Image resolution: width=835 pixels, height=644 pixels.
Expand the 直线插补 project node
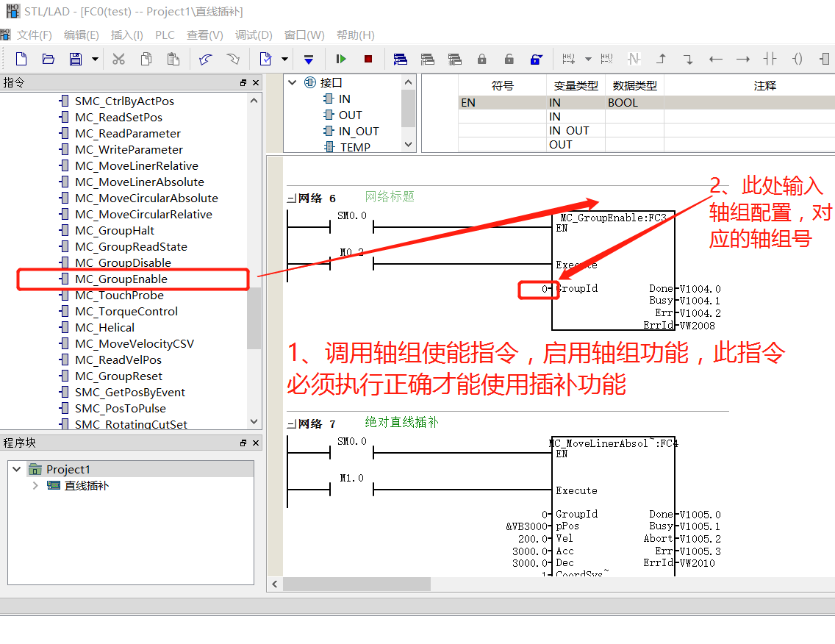[35, 485]
